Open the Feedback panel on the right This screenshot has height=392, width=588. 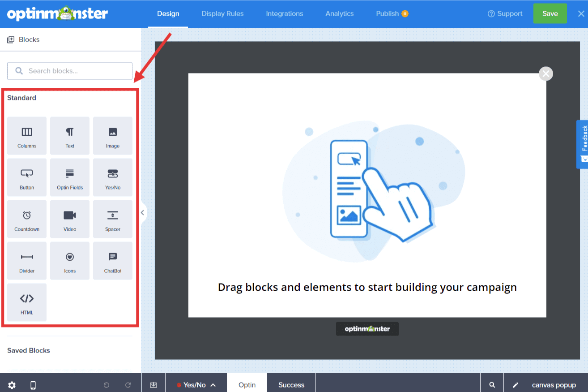pos(584,144)
